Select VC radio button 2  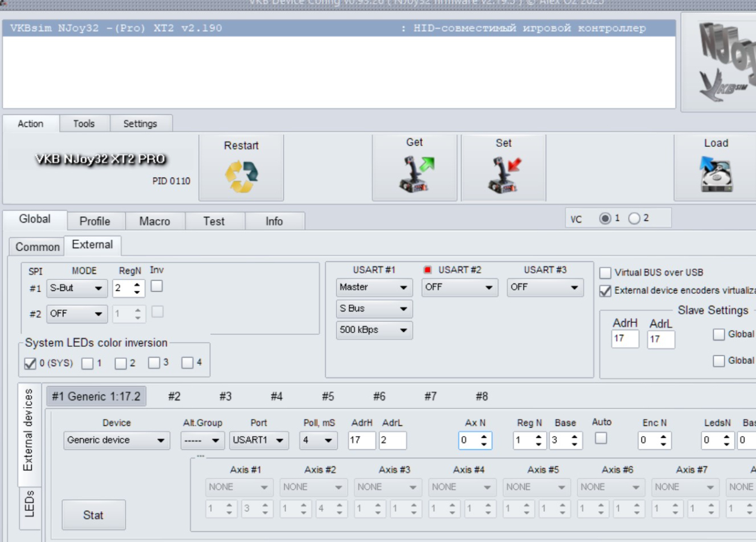pos(634,219)
